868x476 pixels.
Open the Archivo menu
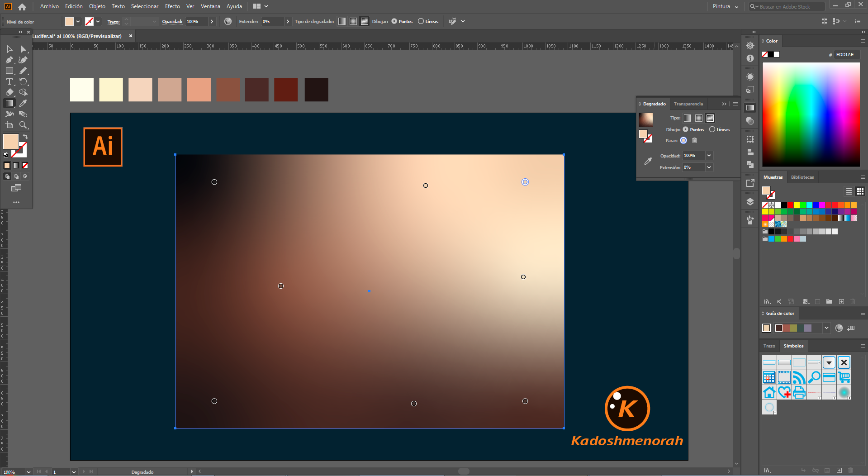(49, 6)
